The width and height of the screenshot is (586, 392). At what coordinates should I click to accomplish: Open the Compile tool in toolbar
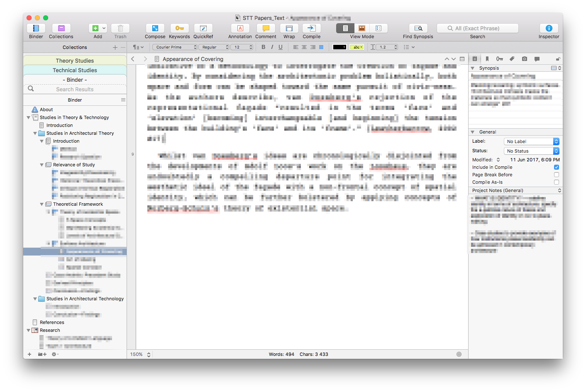click(x=311, y=29)
